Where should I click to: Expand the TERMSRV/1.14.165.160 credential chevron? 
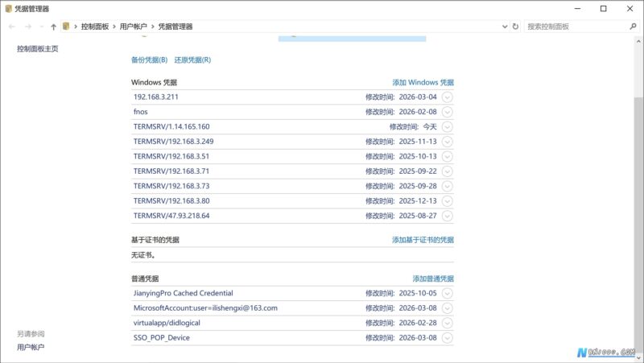(x=448, y=126)
